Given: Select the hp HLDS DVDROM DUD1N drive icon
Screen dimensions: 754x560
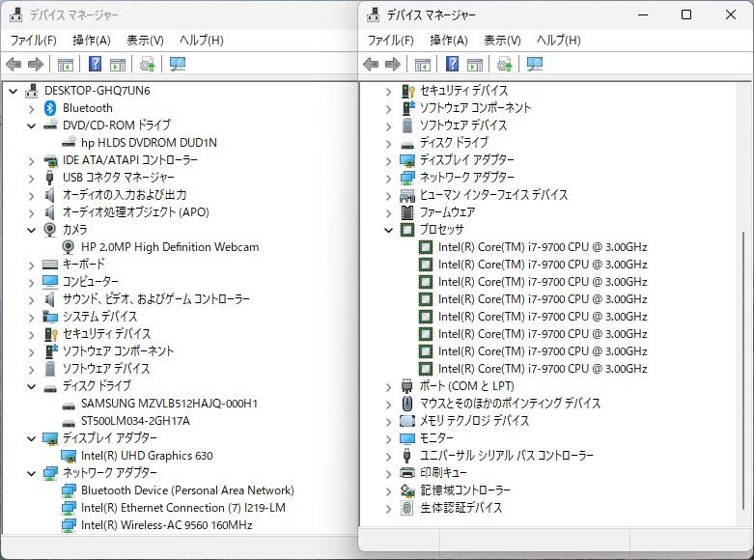Looking at the screenshot, I should [x=69, y=142].
